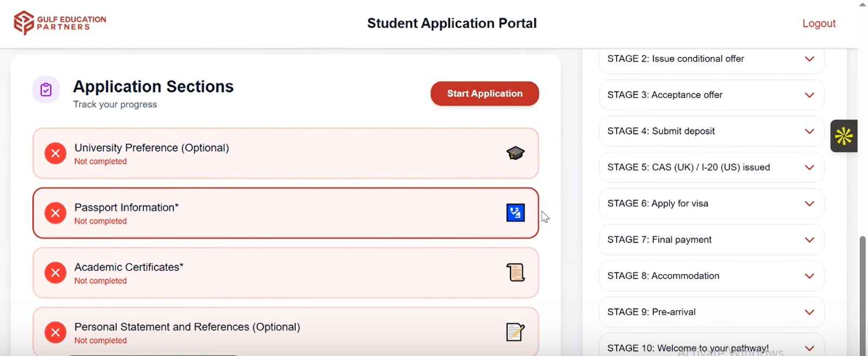Click the red X on Passport Information
This screenshot has width=868, height=356.
pos(55,213)
